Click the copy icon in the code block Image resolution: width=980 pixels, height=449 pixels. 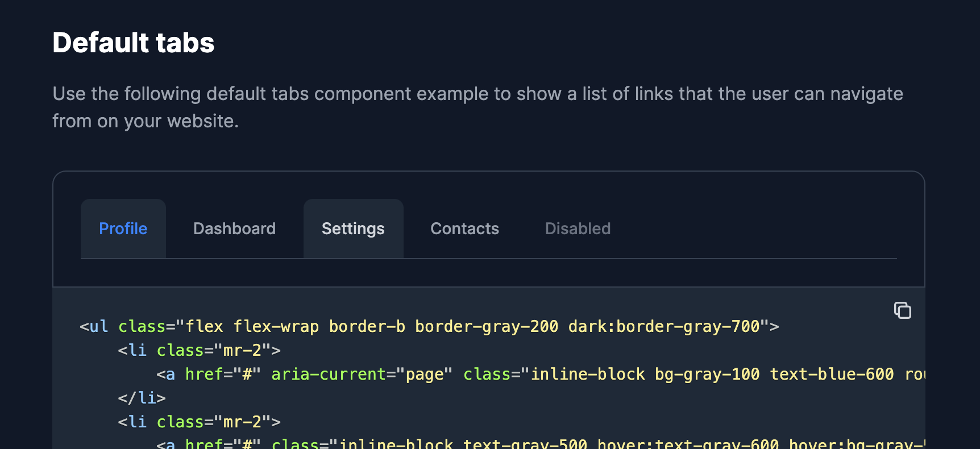tap(903, 311)
